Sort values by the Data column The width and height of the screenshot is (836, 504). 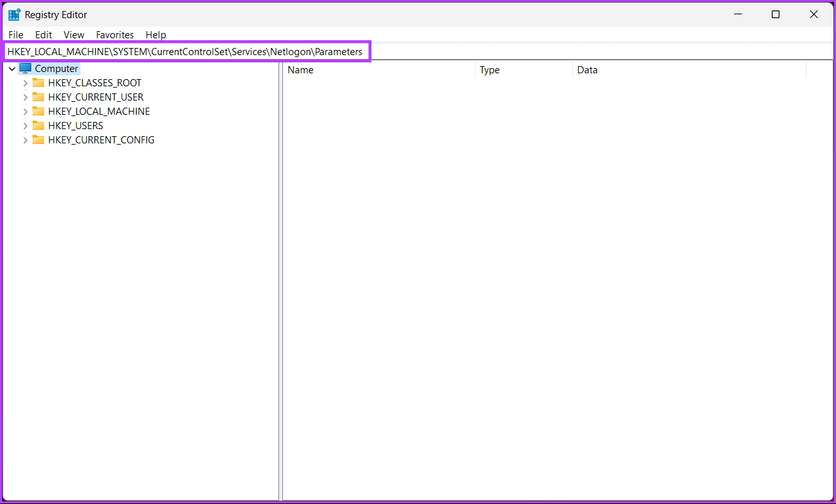689,70
